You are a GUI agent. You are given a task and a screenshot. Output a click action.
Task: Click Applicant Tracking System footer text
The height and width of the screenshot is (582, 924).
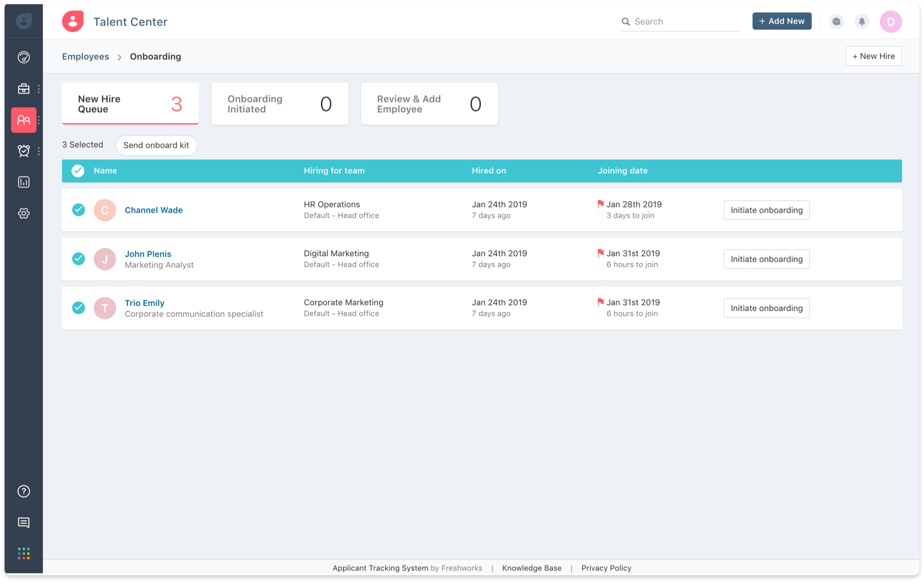coord(380,568)
